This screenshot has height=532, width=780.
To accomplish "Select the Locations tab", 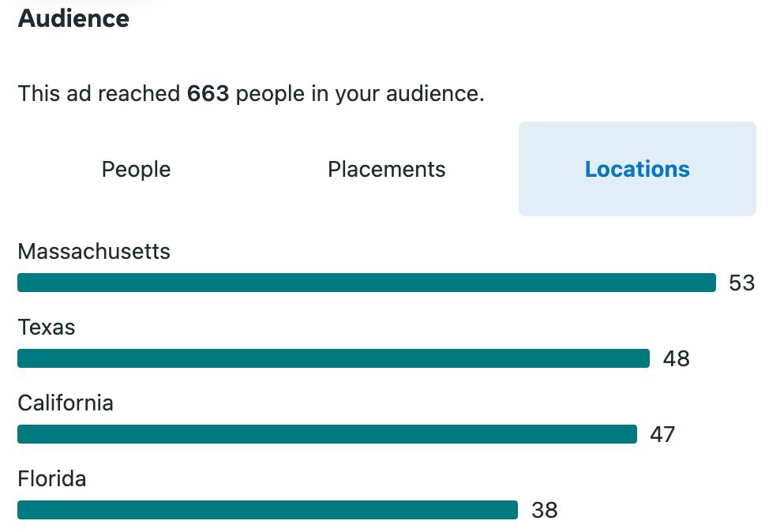I will [x=637, y=170].
